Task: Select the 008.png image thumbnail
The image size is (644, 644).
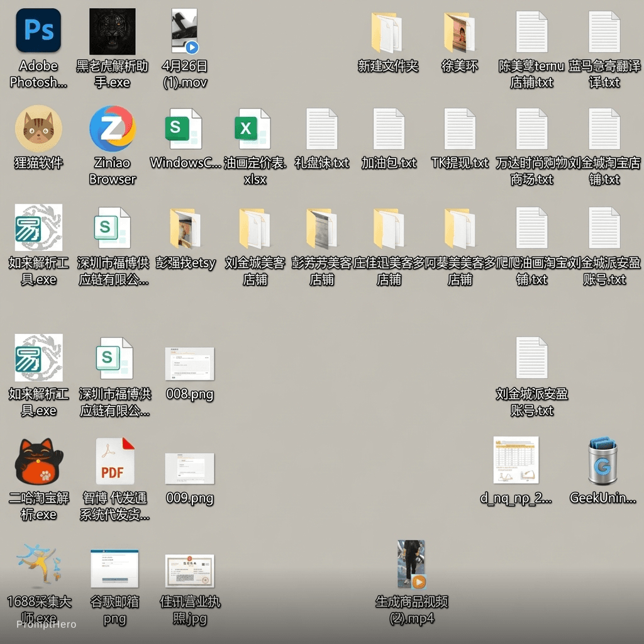Action: pos(189,364)
